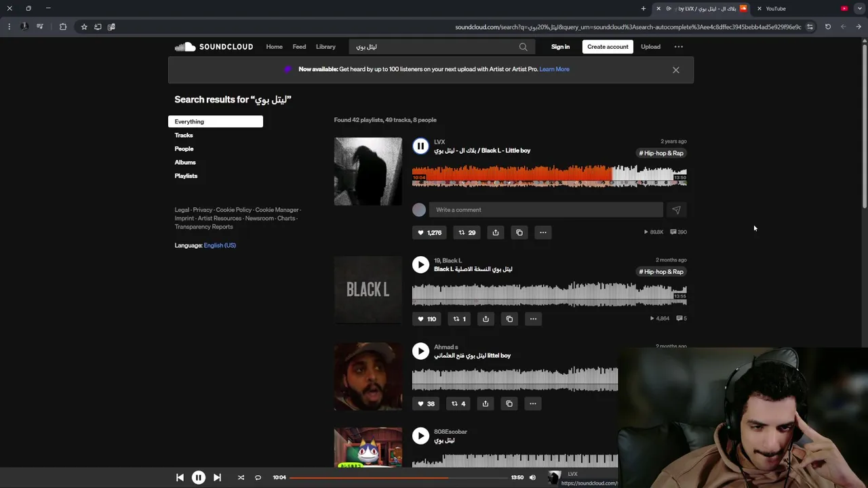
Task: Click the Write a comment field
Action: point(546,210)
